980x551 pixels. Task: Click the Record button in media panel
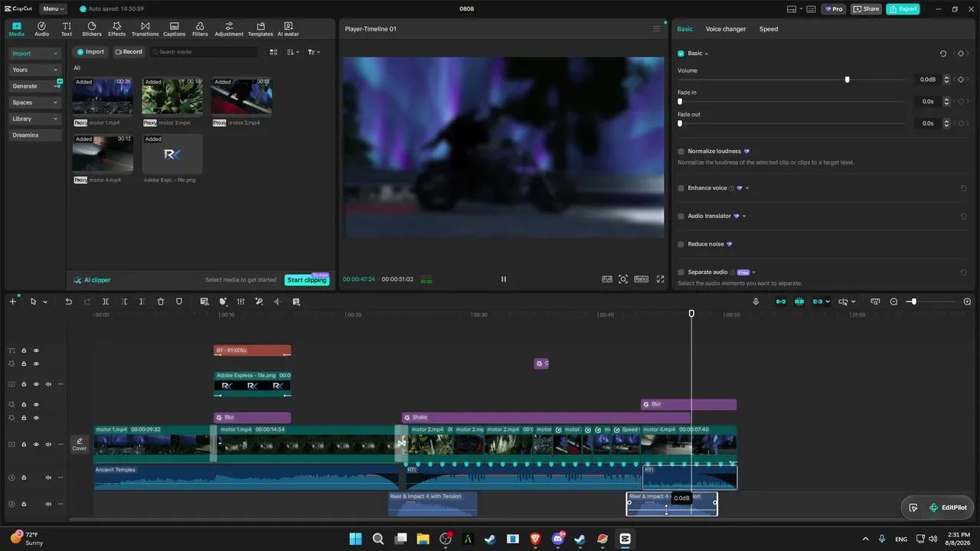pos(129,52)
